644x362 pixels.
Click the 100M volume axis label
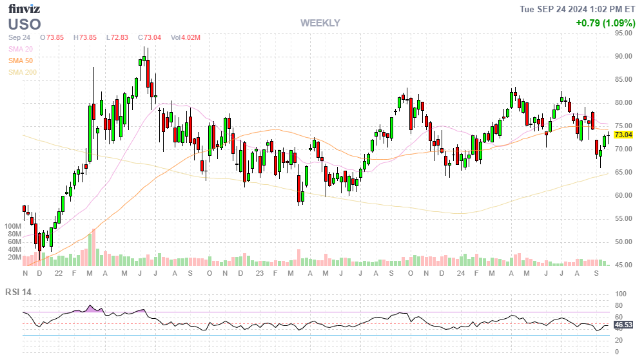point(13,227)
